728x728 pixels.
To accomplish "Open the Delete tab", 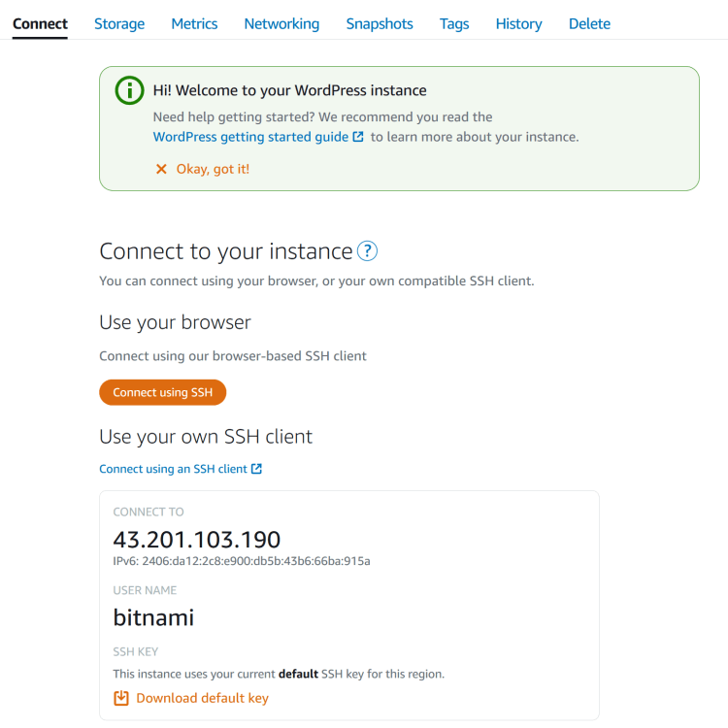I will pyautogui.click(x=589, y=23).
